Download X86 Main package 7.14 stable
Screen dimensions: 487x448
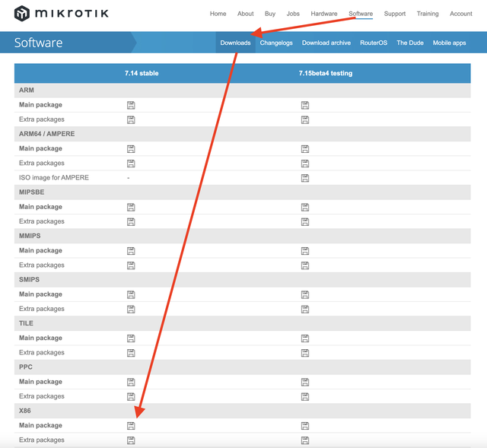(131, 426)
